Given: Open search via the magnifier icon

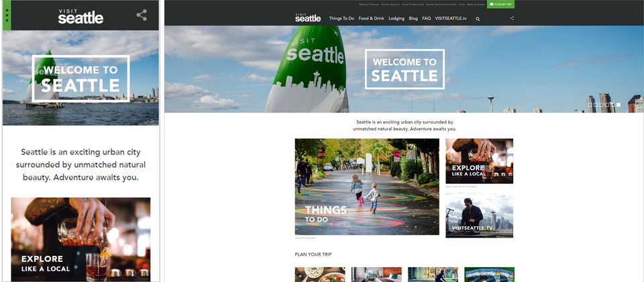Looking at the screenshot, I should 478,19.
